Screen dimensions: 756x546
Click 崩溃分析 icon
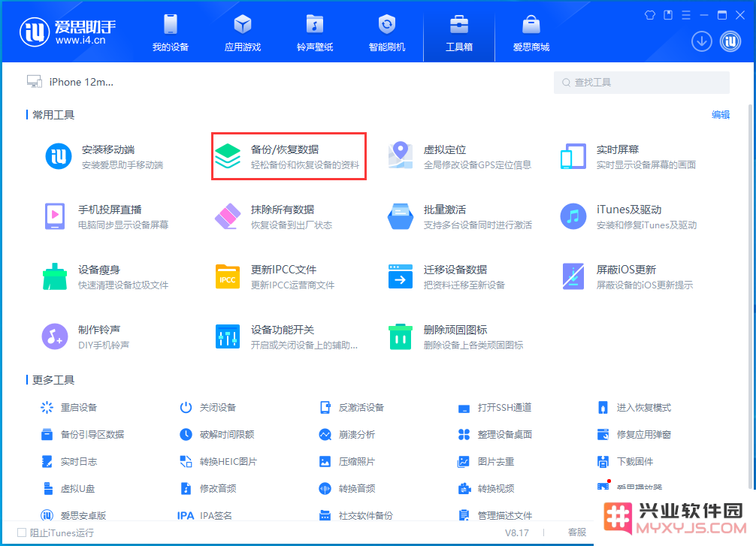click(325, 435)
